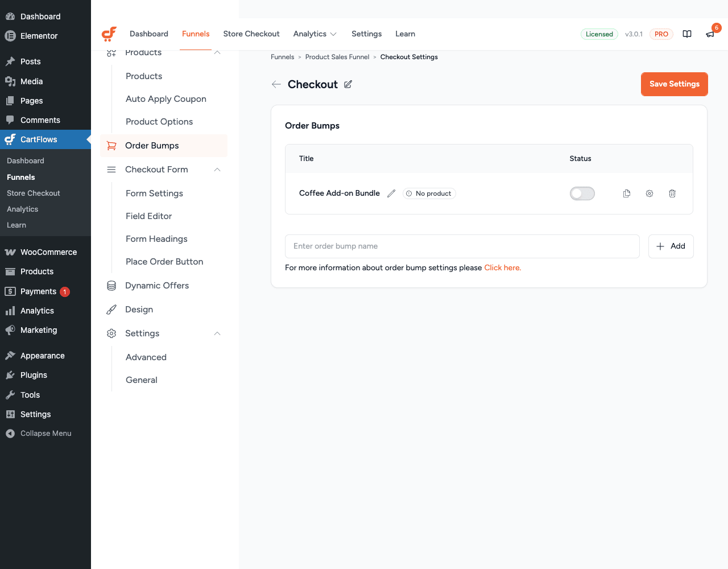Open Form Headings in step menu
This screenshot has width=728, height=569.
click(x=157, y=239)
